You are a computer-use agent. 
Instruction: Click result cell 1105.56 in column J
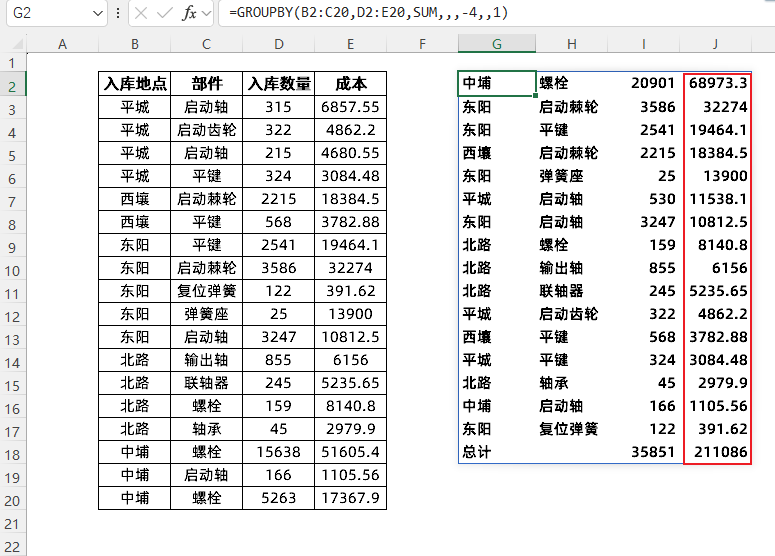717,406
